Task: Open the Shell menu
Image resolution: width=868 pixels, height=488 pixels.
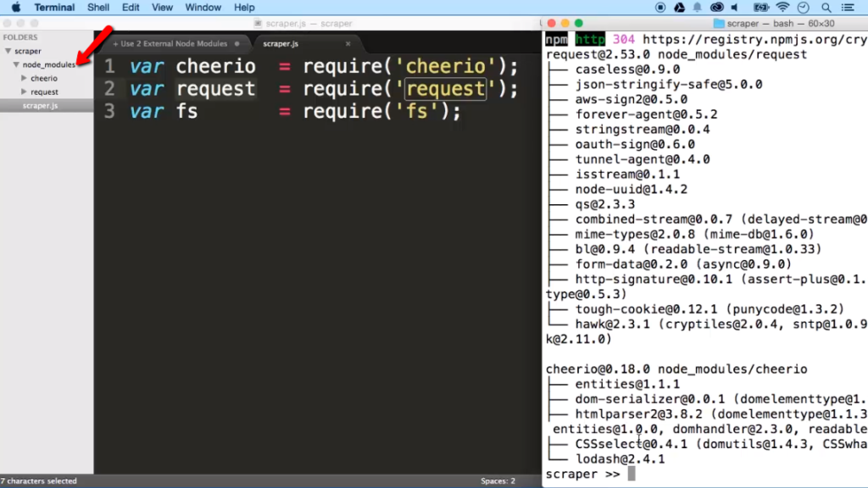Action: click(x=98, y=8)
